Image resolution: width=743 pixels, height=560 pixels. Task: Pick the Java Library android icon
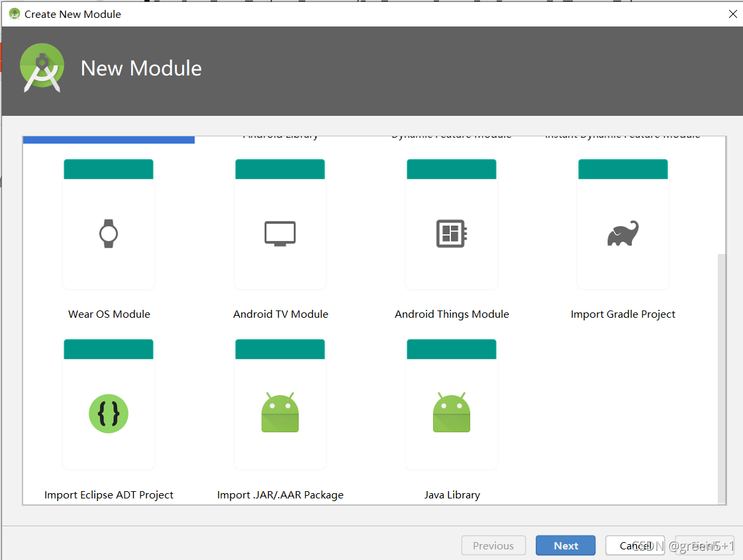[x=452, y=412]
